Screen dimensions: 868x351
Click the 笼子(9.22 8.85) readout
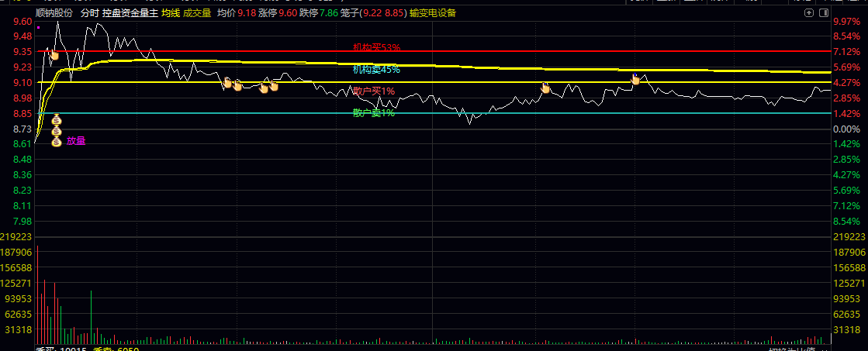(x=374, y=13)
